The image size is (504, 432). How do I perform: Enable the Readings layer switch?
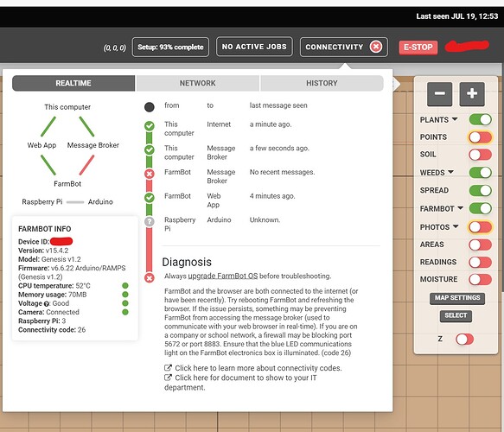coord(480,262)
